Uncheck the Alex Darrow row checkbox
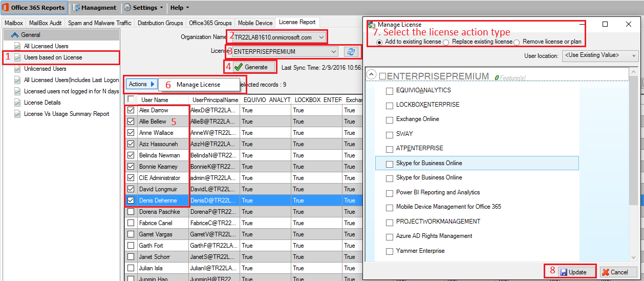The height and width of the screenshot is (281, 644). 131,110
